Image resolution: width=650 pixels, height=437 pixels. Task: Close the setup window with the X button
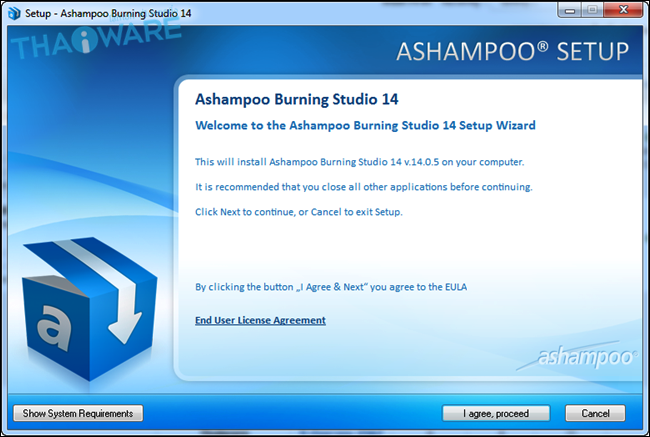(623, 10)
